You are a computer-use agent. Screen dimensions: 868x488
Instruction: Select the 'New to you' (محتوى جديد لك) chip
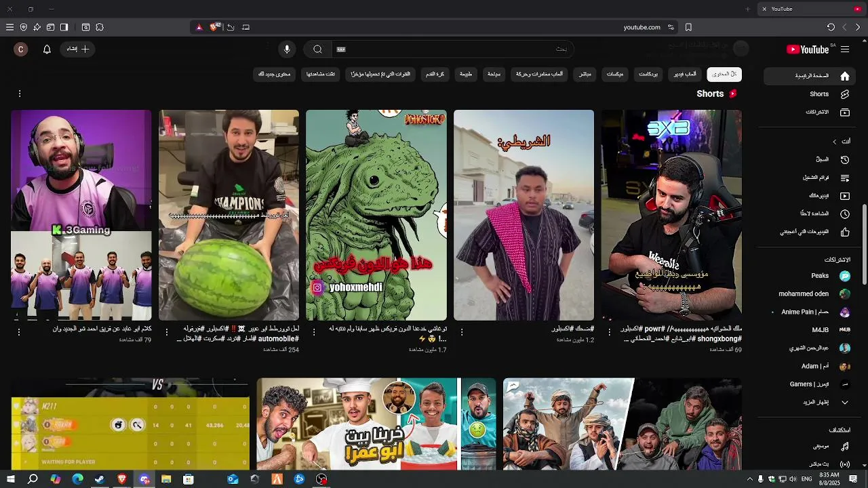[x=274, y=74]
